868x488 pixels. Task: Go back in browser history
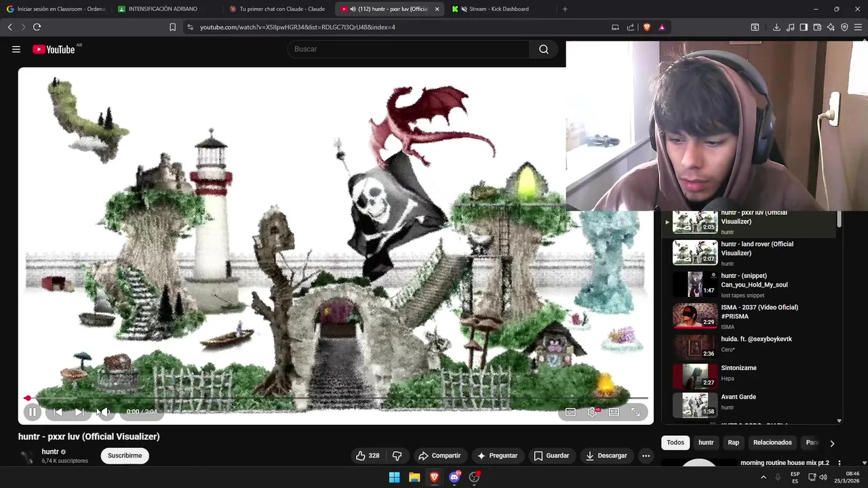pyautogui.click(x=9, y=27)
